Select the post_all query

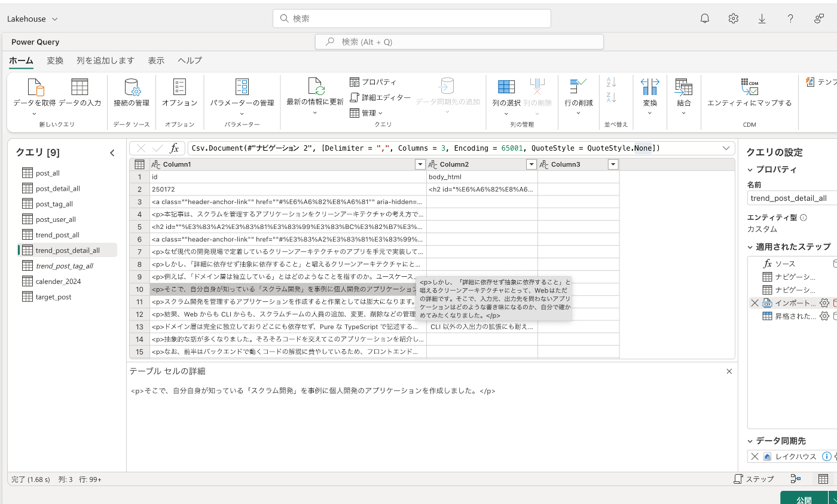coord(48,173)
